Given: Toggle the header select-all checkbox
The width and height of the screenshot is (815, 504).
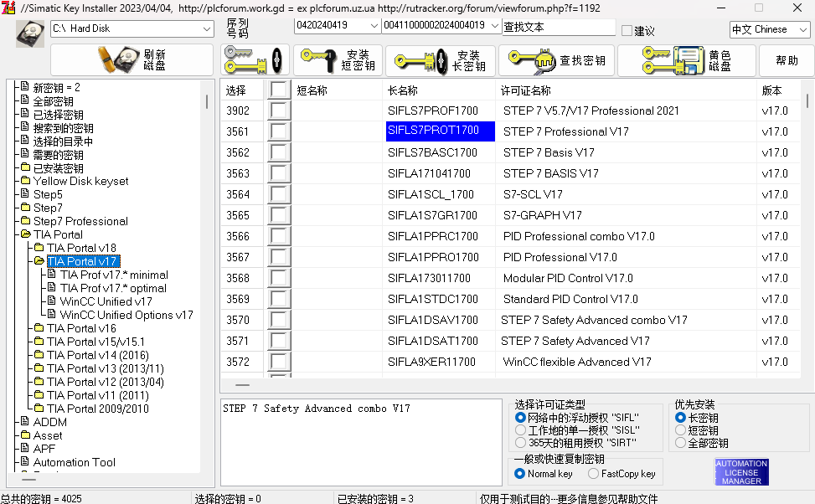Looking at the screenshot, I should 279,90.
